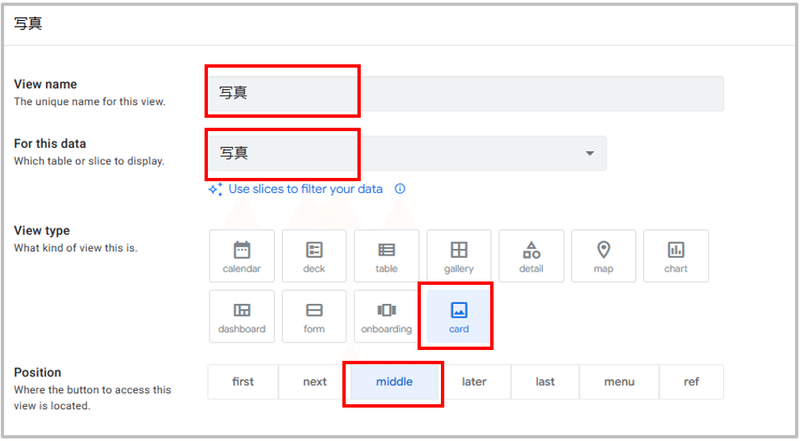Open the For this data dropdown

[x=408, y=153]
